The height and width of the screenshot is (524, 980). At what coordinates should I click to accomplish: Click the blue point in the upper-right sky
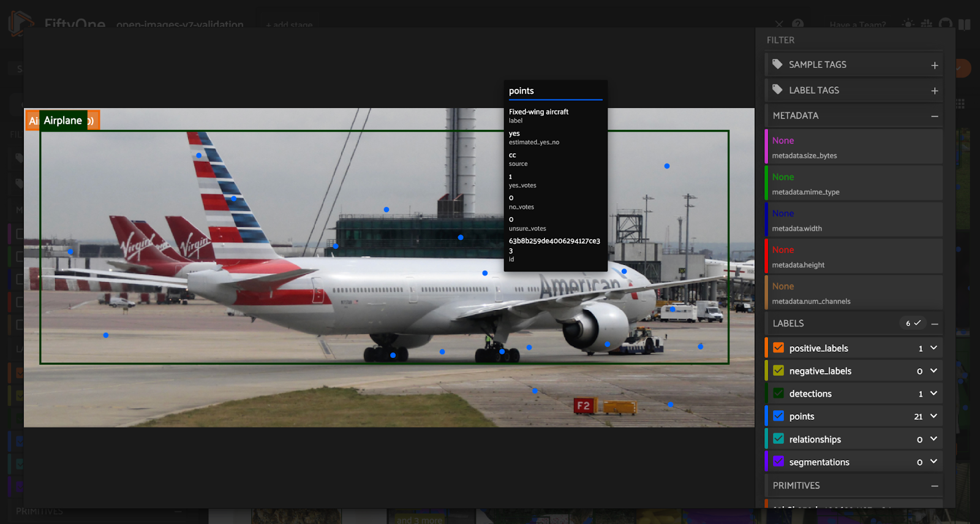(667, 166)
